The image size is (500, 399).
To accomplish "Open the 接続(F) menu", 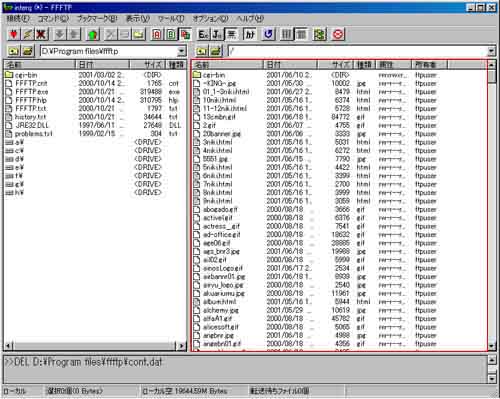I will [x=18, y=19].
